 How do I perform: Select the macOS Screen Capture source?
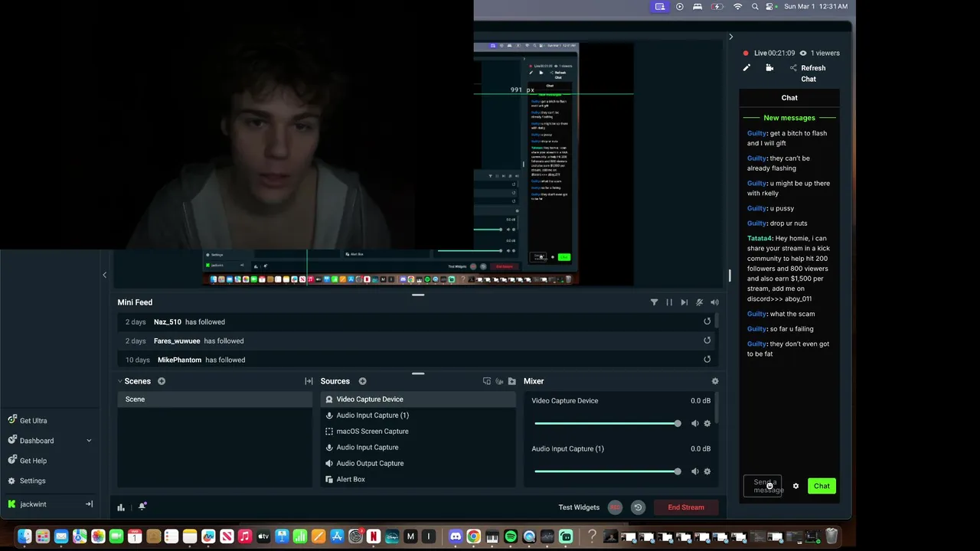coord(418,432)
